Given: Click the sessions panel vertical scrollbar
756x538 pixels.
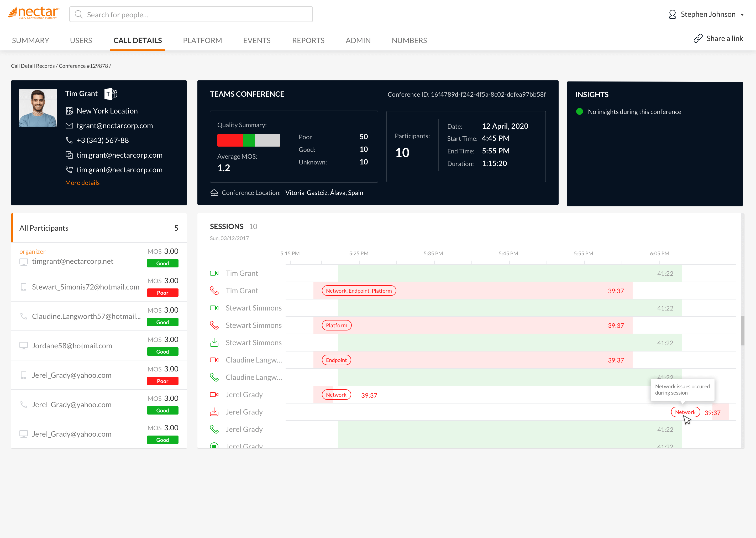Looking at the screenshot, I should pyautogui.click(x=742, y=331).
